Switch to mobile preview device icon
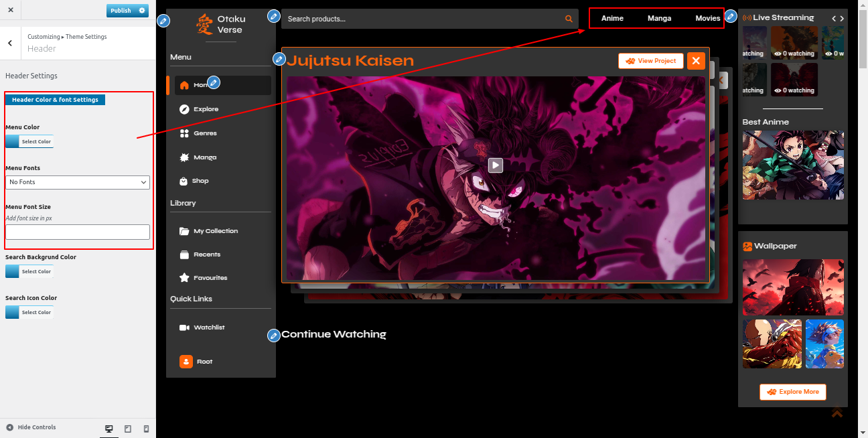868x438 pixels. 146,429
